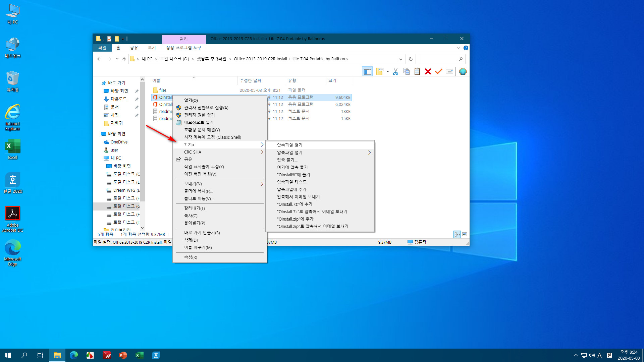Screen dimensions: 644x362
Task: Expand the second 압축파일 열기 submenu arrow
Action: point(369,153)
